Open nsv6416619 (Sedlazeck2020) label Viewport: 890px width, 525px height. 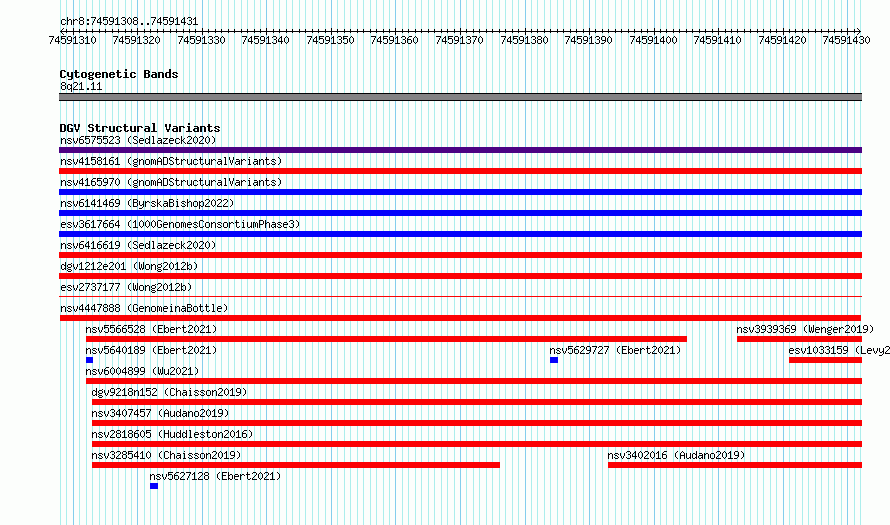coord(138,245)
